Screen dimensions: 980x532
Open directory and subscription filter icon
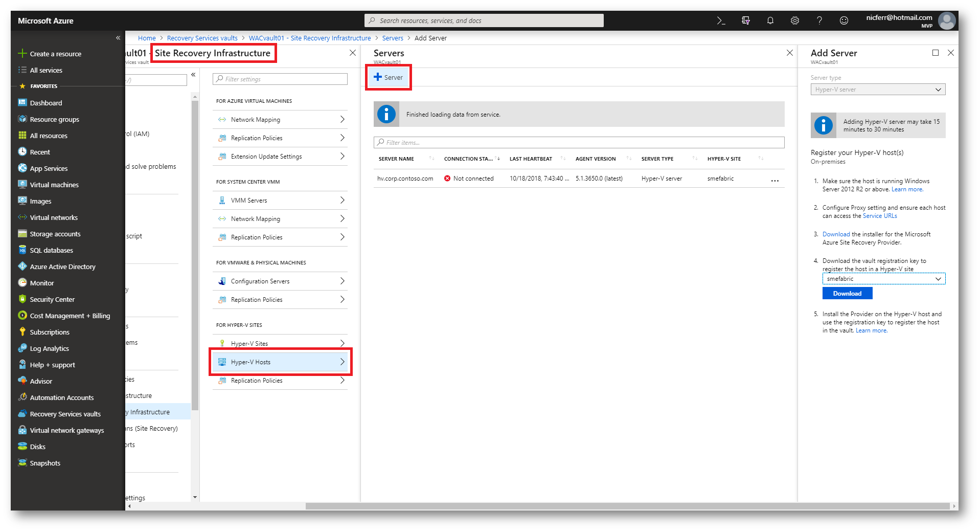[x=746, y=20]
